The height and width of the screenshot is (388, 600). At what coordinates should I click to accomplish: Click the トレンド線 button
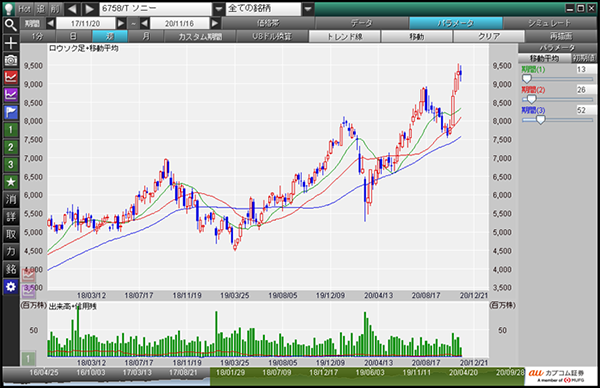344,36
